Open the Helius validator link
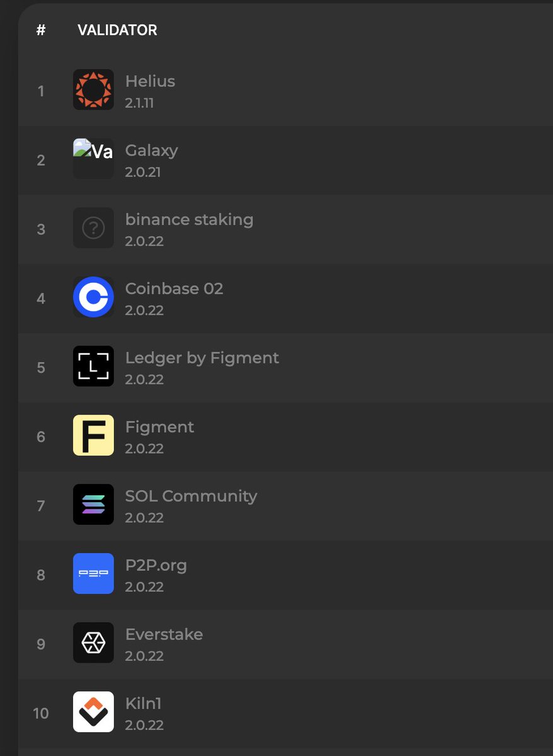 pos(150,81)
